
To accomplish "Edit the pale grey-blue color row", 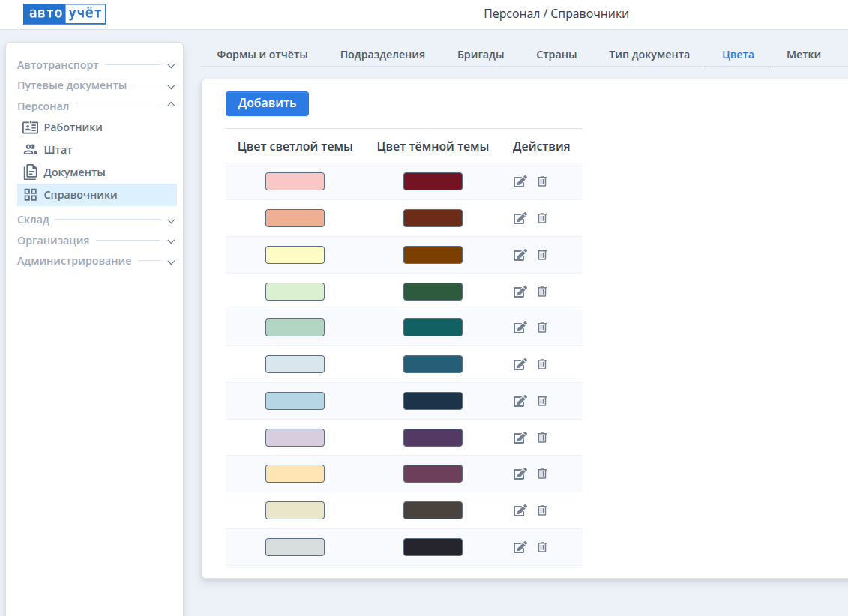I will 520,365.
